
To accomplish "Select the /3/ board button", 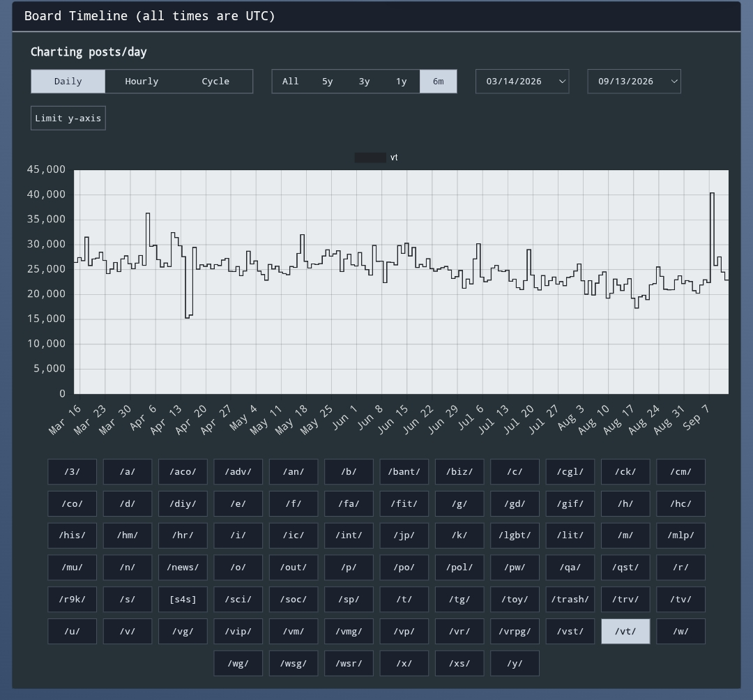I will [x=72, y=471].
